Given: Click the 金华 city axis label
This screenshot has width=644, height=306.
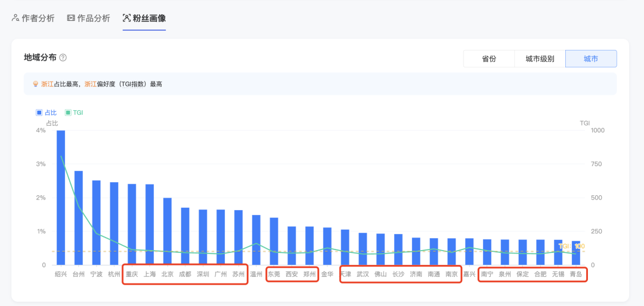Looking at the screenshot, I should [x=327, y=274].
